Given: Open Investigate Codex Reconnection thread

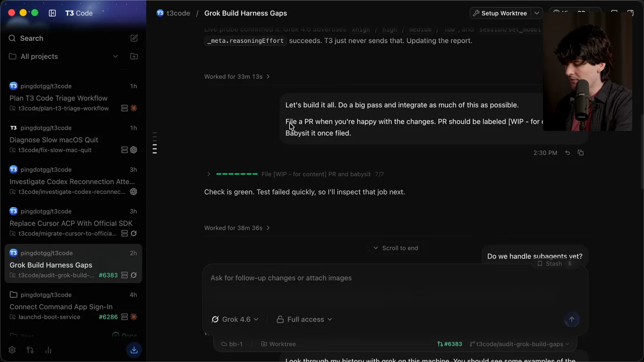Looking at the screenshot, I should tap(73, 181).
